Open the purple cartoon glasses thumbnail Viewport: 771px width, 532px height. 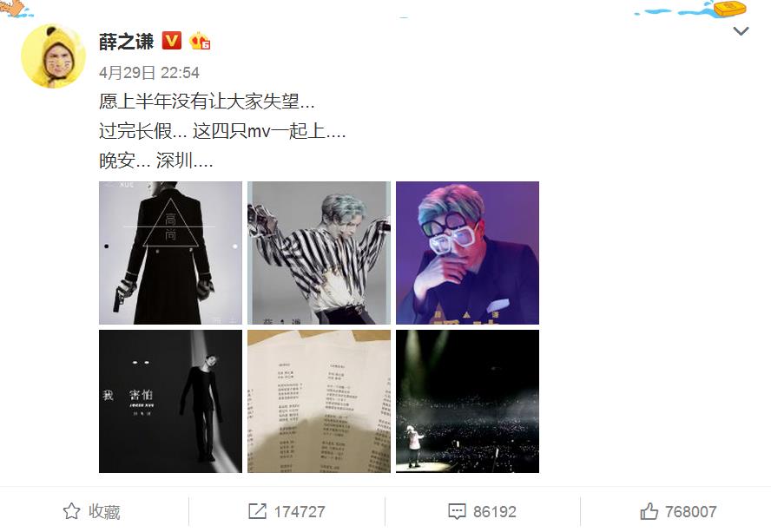(x=468, y=253)
